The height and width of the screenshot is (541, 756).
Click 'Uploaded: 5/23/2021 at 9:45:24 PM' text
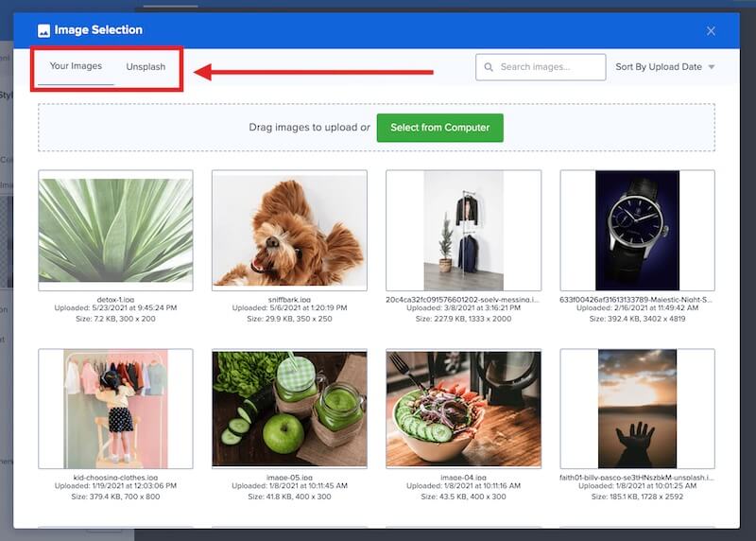pyautogui.click(x=115, y=308)
